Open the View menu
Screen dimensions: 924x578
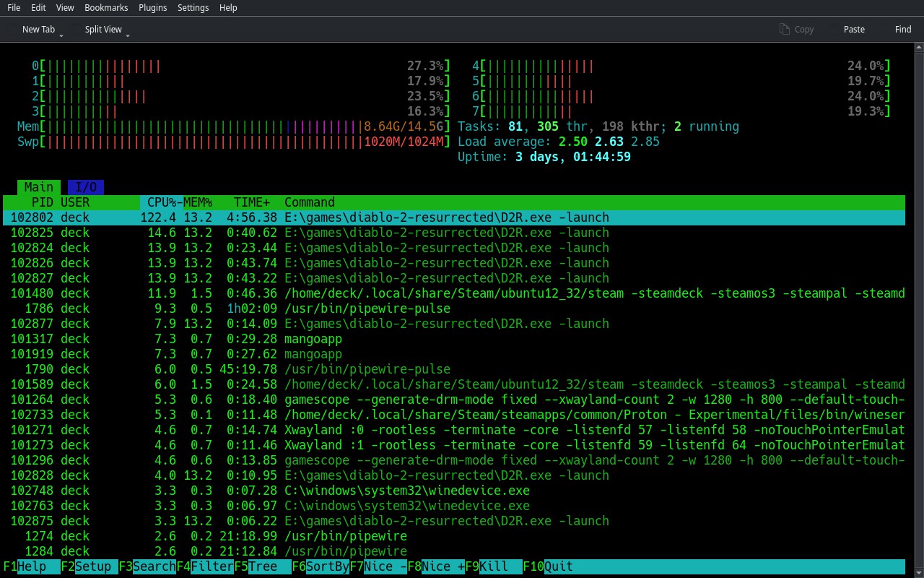pyautogui.click(x=65, y=7)
